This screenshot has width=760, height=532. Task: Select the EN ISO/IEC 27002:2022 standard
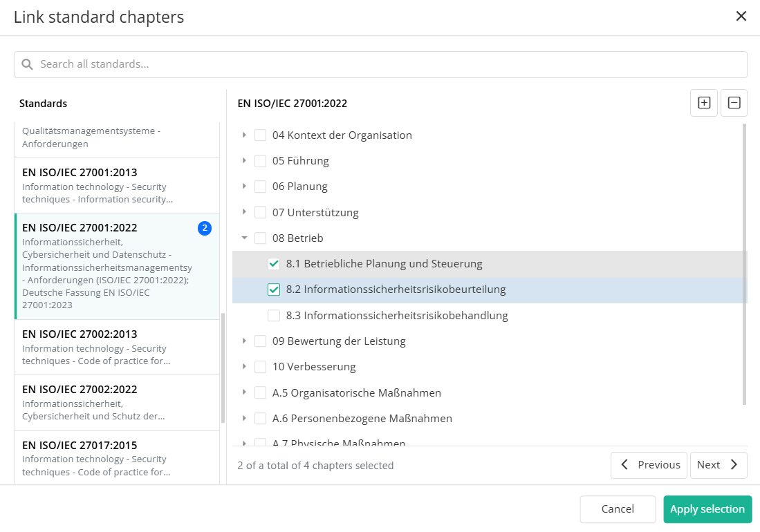[x=117, y=403]
